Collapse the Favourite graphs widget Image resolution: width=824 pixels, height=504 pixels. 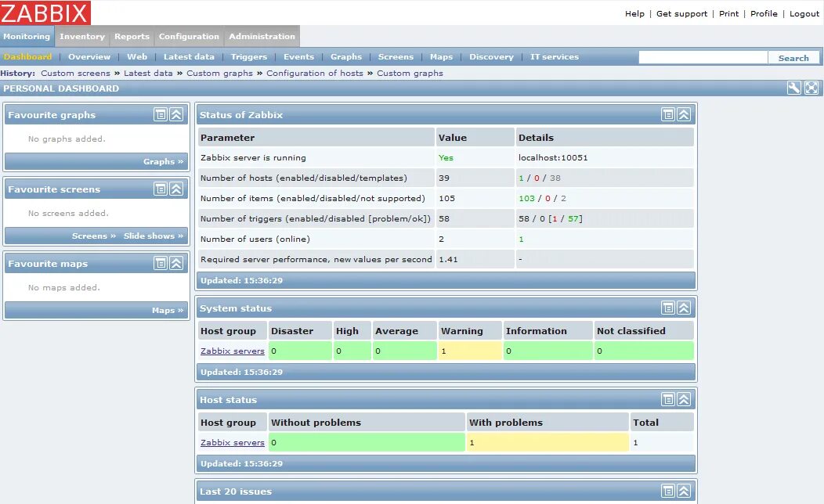tap(176, 114)
